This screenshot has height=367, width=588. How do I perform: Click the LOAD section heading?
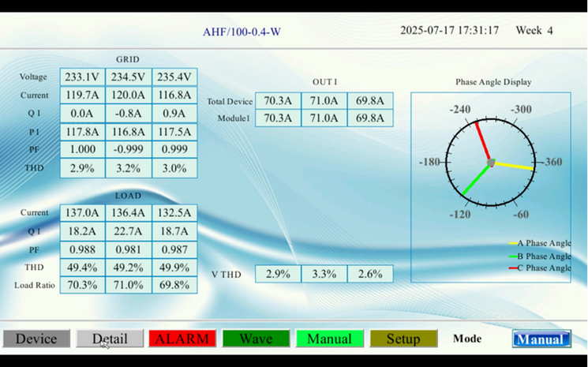coord(128,196)
